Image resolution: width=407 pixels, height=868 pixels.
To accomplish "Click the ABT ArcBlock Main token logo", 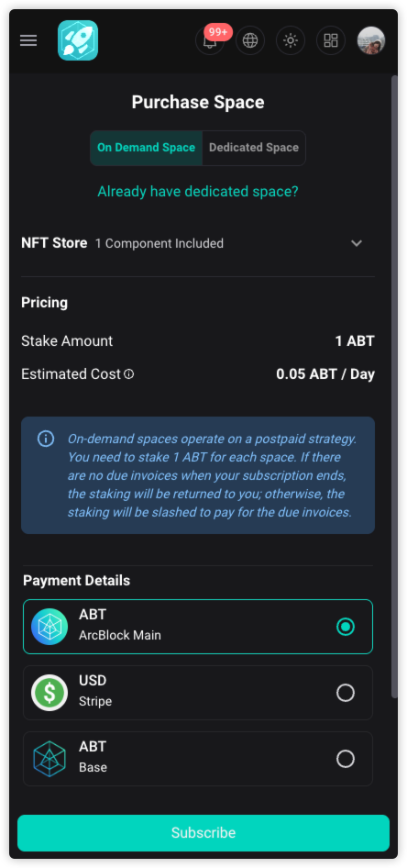I will point(49,627).
